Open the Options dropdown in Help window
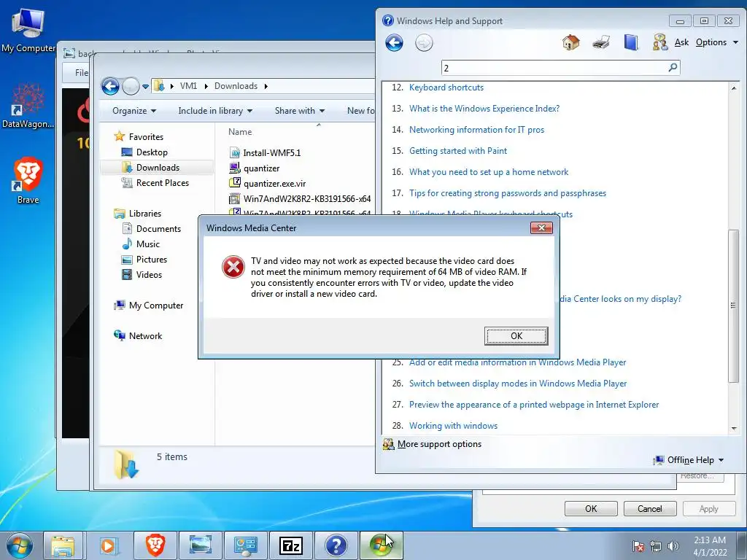This screenshot has height=560, width=747. pos(716,42)
